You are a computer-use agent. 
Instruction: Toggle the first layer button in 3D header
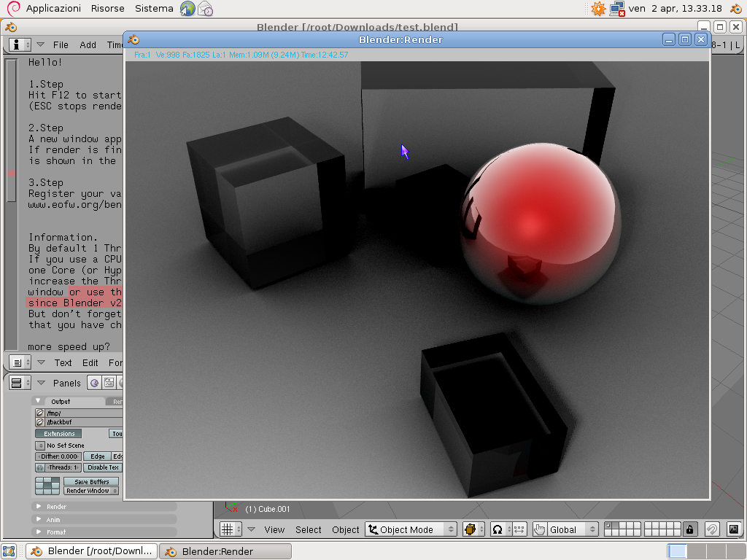coord(608,526)
